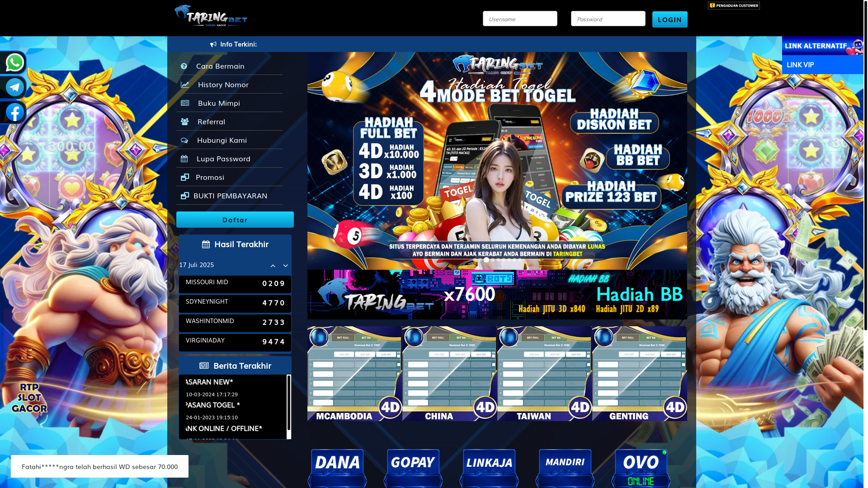Click the newspaper icon beside Buku Mimpi
868x488 pixels.
point(185,103)
